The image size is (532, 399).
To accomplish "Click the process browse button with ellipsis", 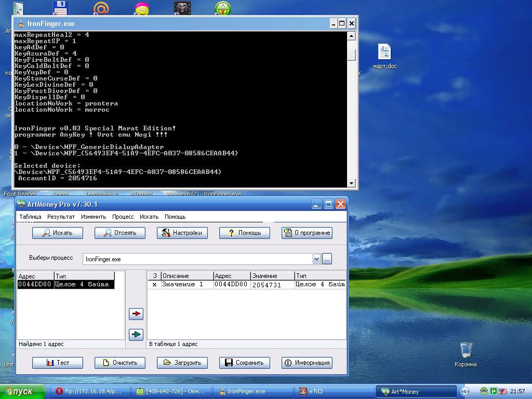I will coord(327,259).
